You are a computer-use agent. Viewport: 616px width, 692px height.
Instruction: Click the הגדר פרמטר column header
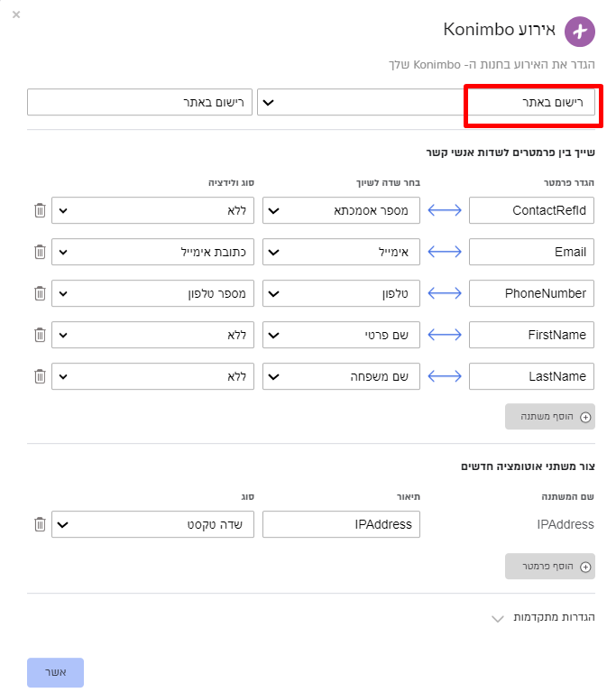(x=569, y=183)
